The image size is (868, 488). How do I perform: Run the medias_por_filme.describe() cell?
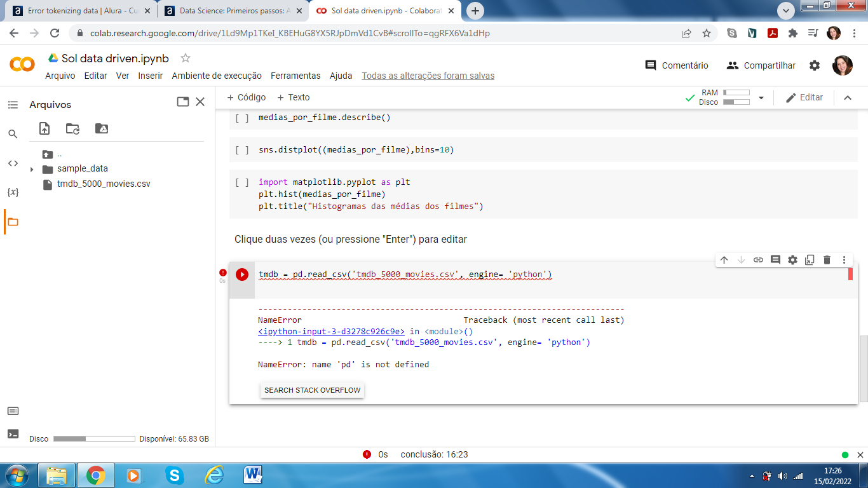[242, 118]
